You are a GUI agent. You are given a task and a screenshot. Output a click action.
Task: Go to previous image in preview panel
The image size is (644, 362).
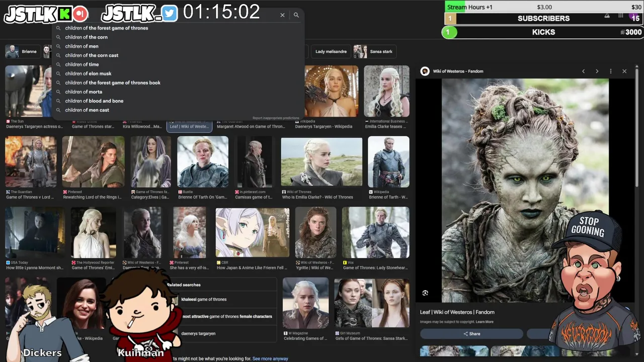tap(584, 71)
